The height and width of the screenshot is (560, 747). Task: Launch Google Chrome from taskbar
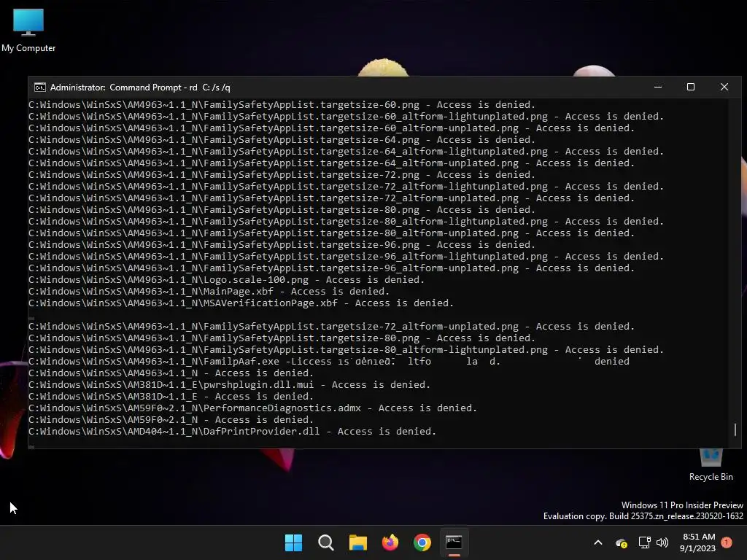click(422, 542)
